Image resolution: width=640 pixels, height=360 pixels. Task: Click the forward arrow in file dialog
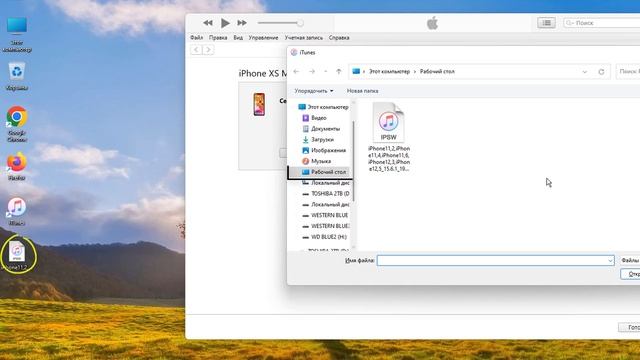click(312, 71)
